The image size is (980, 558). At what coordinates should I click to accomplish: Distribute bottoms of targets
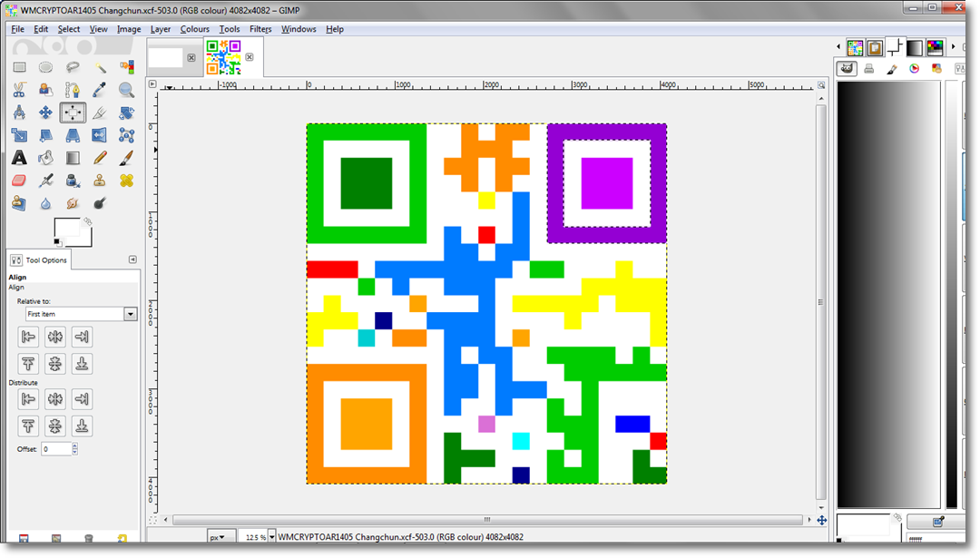pos(82,426)
